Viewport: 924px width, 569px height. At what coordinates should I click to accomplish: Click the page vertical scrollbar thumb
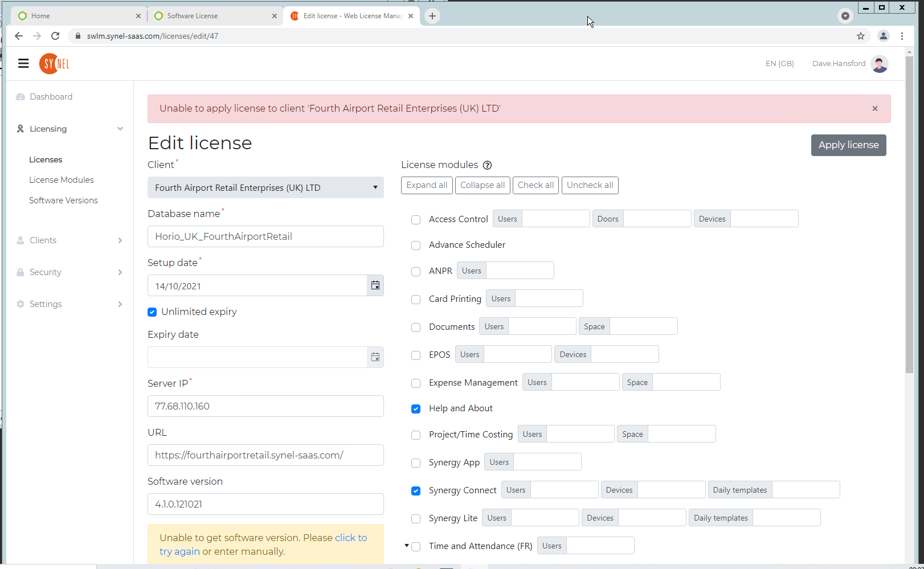tap(909, 215)
